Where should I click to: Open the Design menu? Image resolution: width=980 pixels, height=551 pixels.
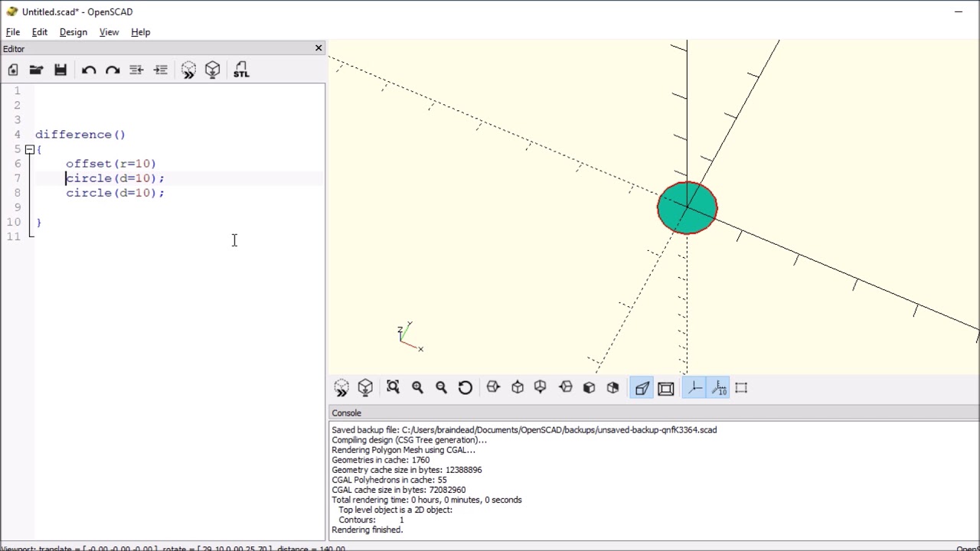pyautogui.click(x=73, y=32)
